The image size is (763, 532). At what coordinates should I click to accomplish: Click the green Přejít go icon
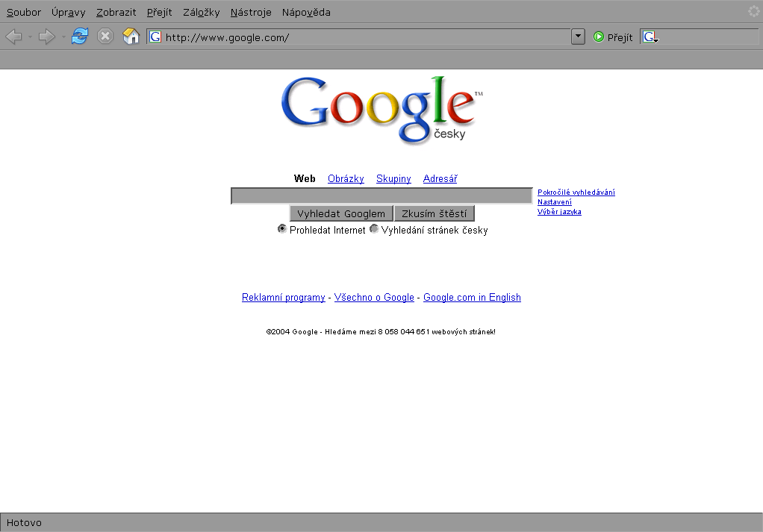click(x=599, y=37)
